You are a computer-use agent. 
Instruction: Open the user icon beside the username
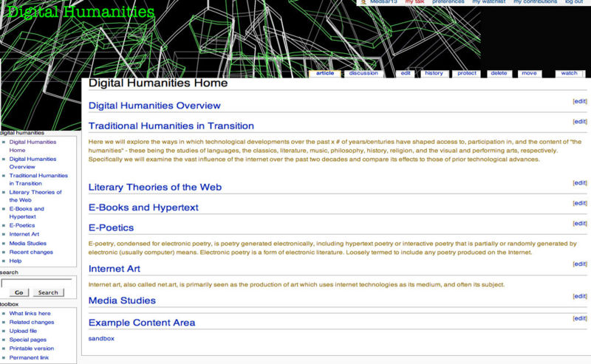[363, 2]
